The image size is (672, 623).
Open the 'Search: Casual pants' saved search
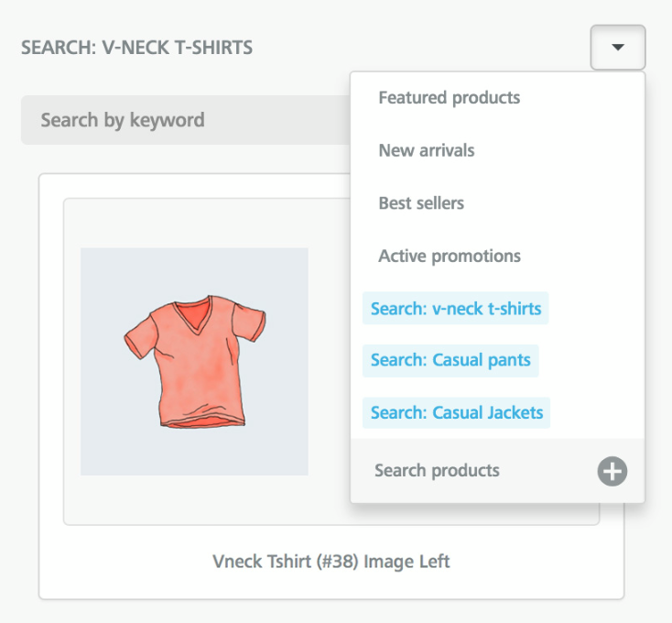click(450, 360)
